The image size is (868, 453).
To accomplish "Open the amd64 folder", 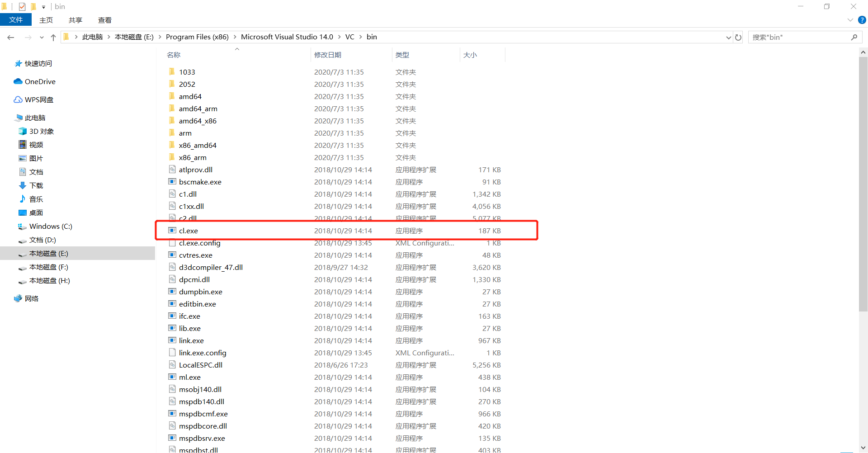I will [190, 96].
